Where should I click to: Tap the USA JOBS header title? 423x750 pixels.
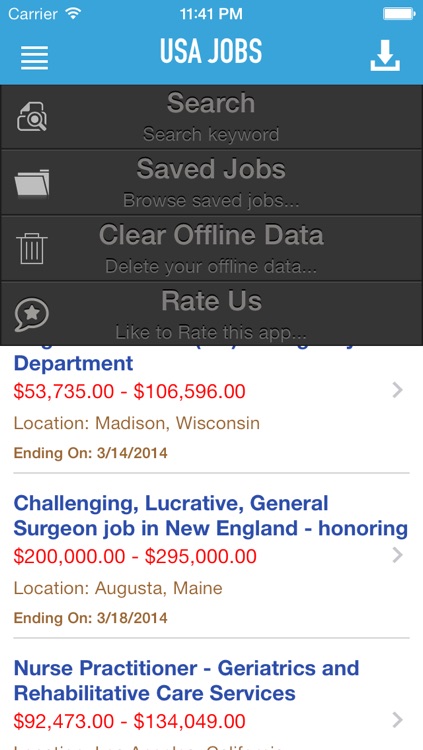pyautogui.click(x=211, y=51)
